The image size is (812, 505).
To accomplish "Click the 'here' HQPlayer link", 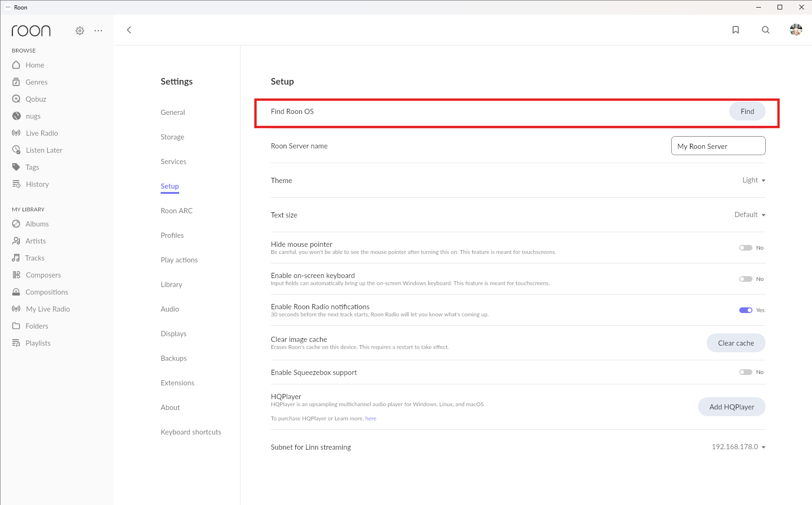I will 371,418.
